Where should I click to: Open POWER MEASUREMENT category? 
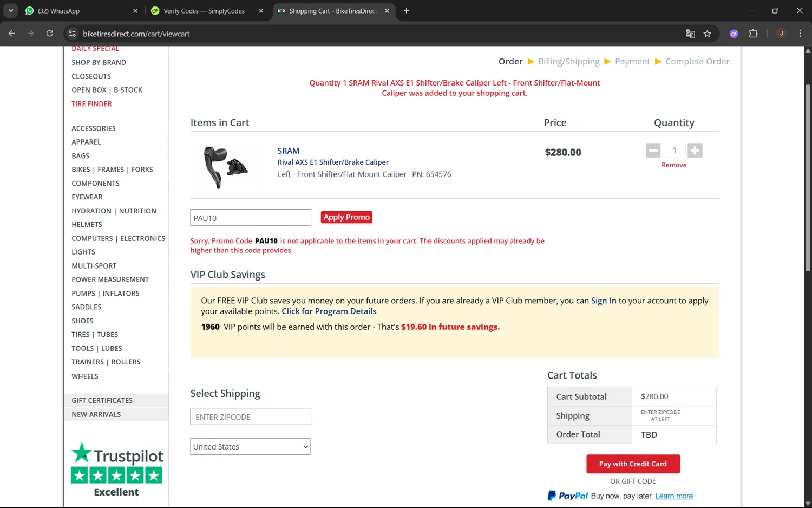(x=110, y=279)
